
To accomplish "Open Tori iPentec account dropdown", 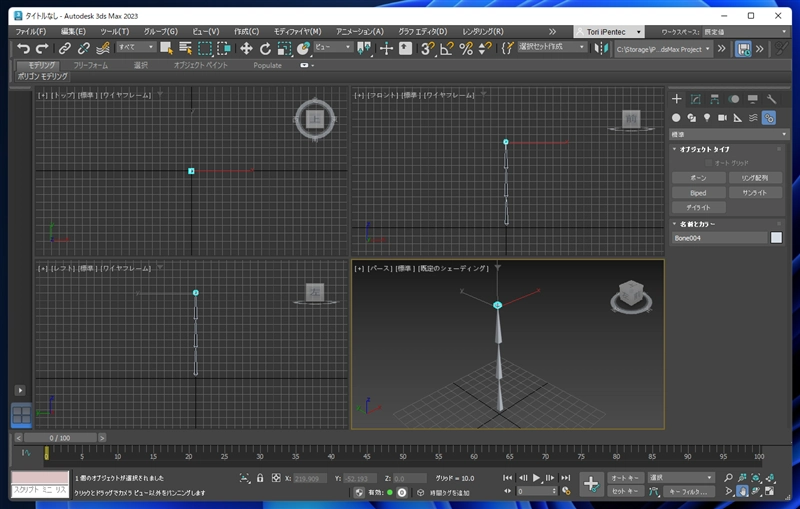I will 609,32.
